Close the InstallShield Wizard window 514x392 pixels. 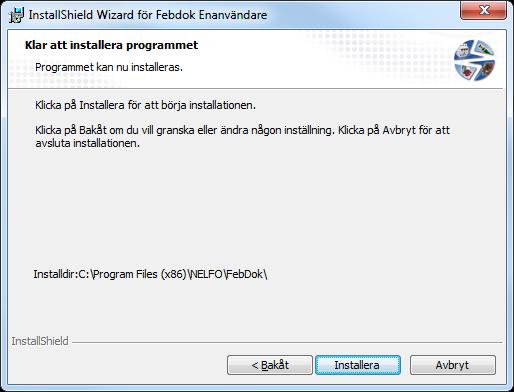tap(484, 10)
